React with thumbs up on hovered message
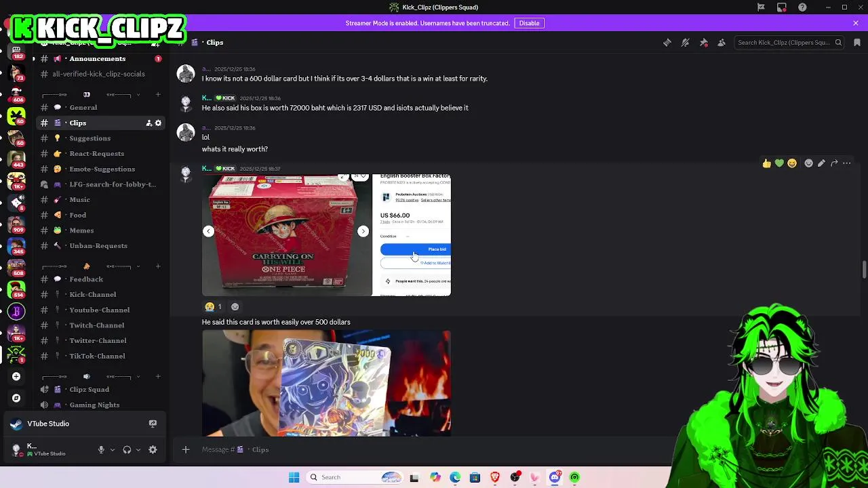868x488 pixels. tap(766, 163)
